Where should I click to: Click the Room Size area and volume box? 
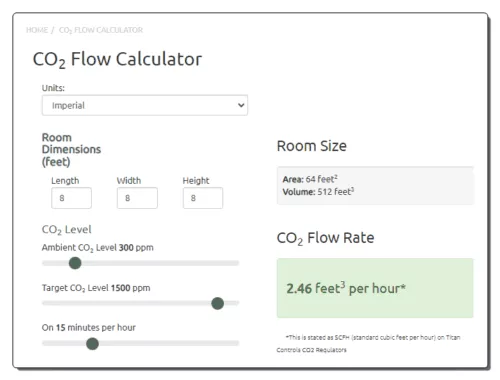(375, 185)
